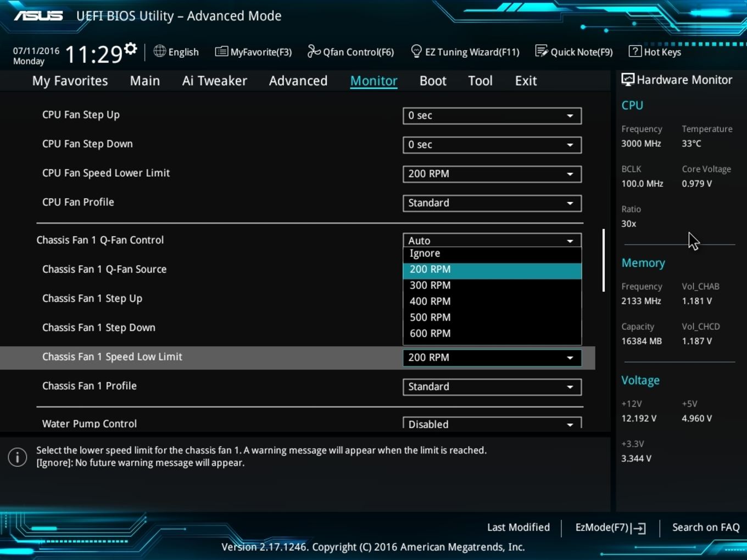The height and width of the screenshot is (560, 747).
Task: Switch to the Main tab
Action: (x=145, y=81)
